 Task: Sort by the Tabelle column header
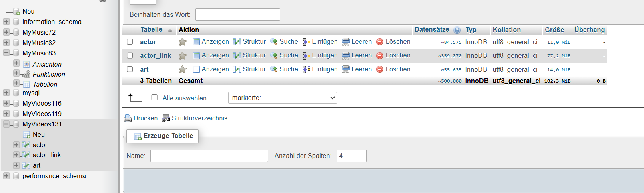151,30
